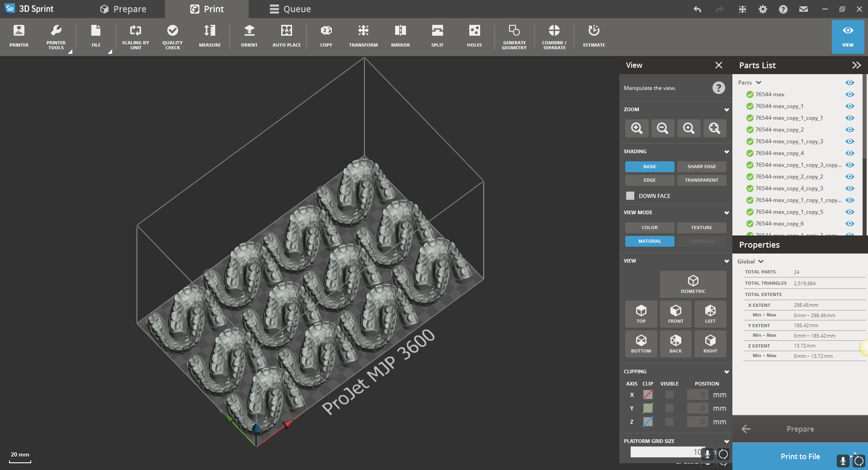The height and width of the screenshot is (470, 868).
Task: Select the Measure tool
Action: coord(209,36)
